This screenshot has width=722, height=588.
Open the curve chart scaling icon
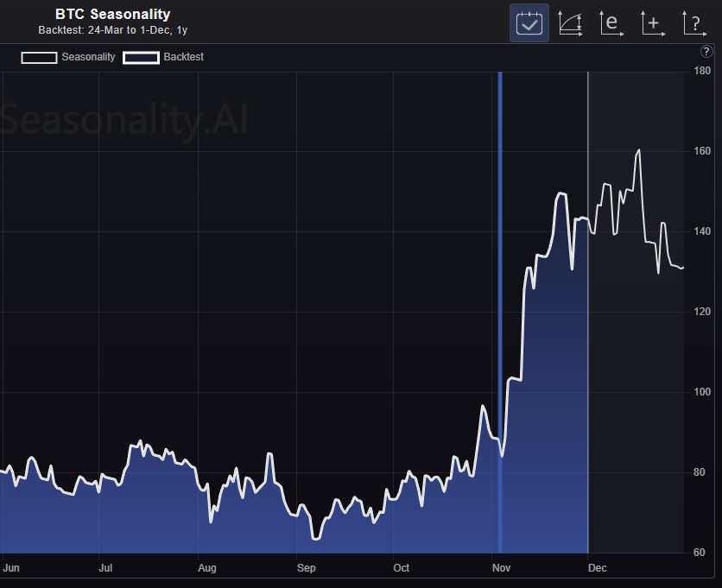570,23
